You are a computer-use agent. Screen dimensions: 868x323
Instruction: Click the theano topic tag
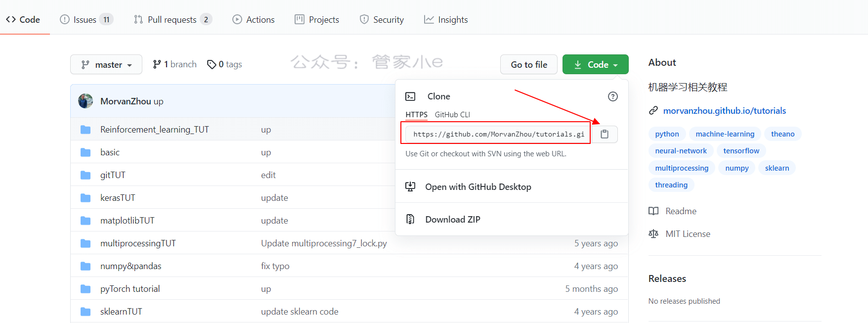tap(782, 134)
